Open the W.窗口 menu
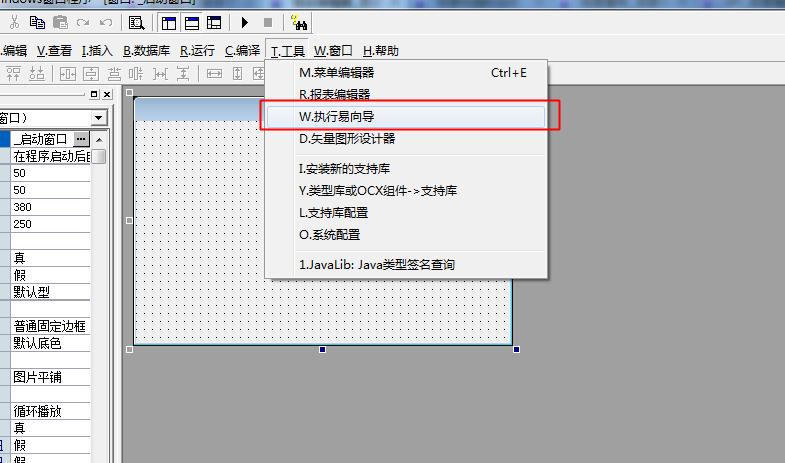 pos(333,51)
